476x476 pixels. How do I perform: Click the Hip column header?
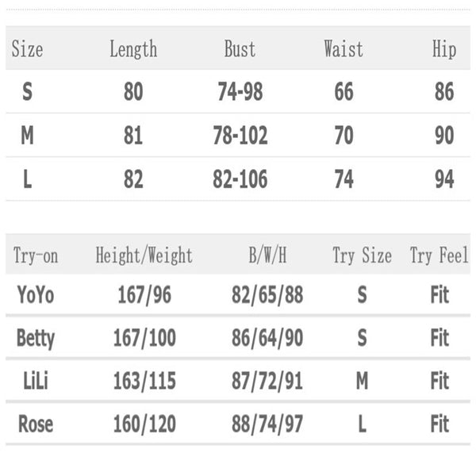click(443, 49)
